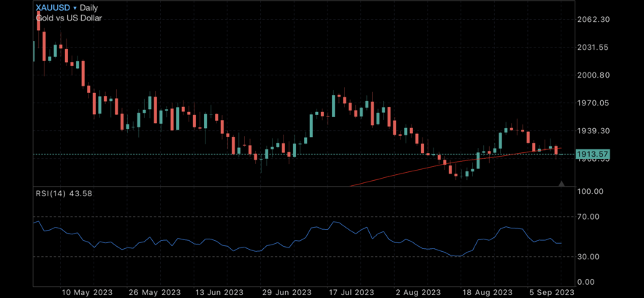Click the grey triangle marker above RSI pane

[561, 184]
